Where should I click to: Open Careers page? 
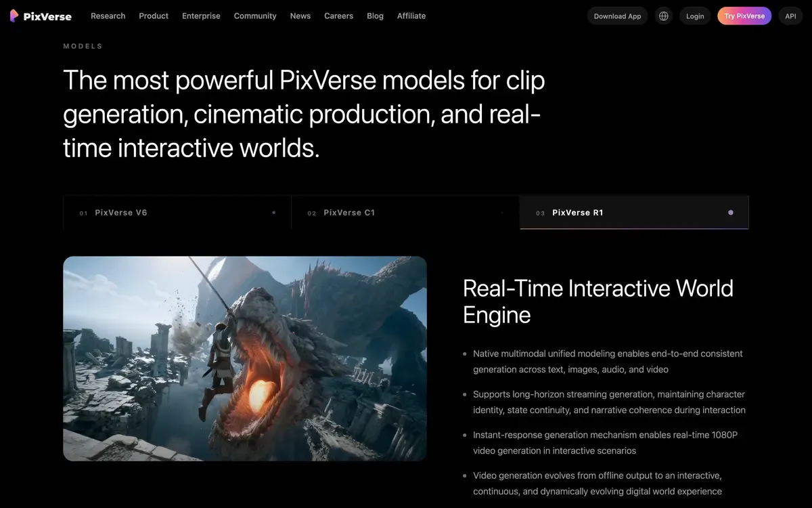click(x=338, y=16)
